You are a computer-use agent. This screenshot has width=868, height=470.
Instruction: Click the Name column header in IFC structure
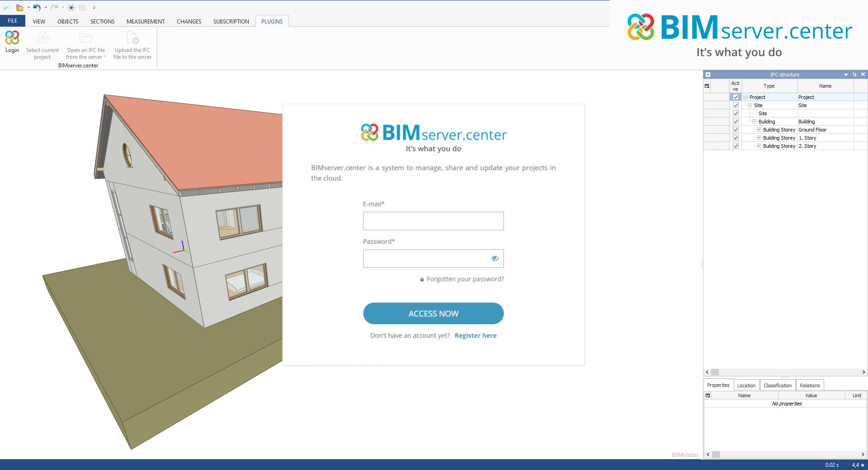tap(825, 86)
